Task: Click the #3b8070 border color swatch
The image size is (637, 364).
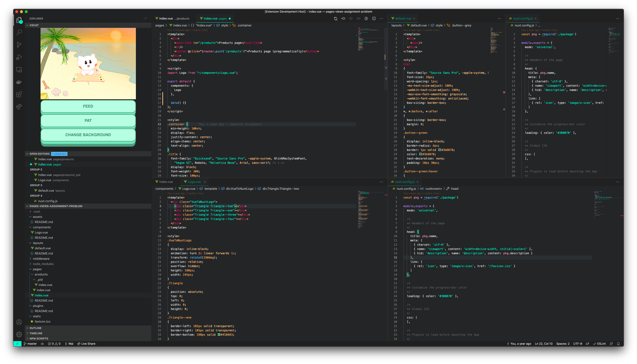Action: (x=439, y=150)
